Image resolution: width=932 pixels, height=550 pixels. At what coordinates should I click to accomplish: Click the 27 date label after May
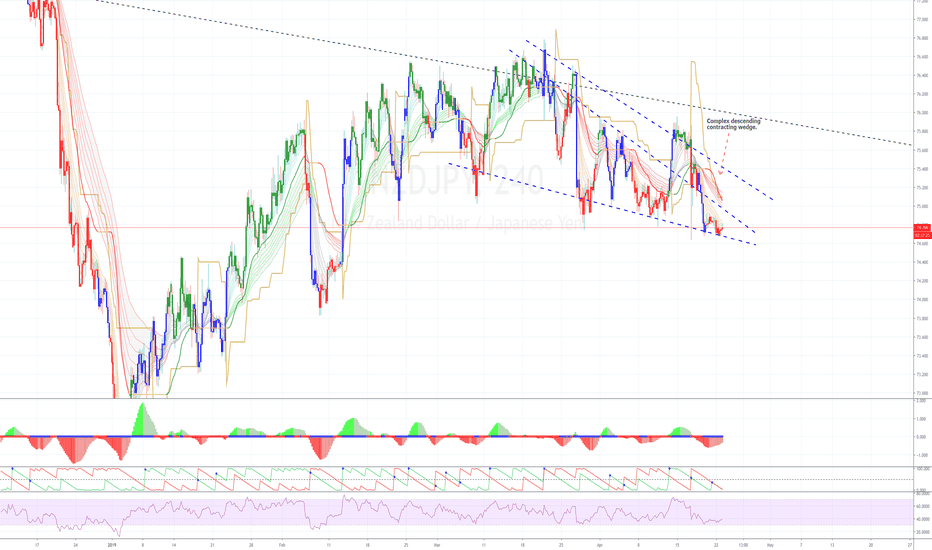910,545
